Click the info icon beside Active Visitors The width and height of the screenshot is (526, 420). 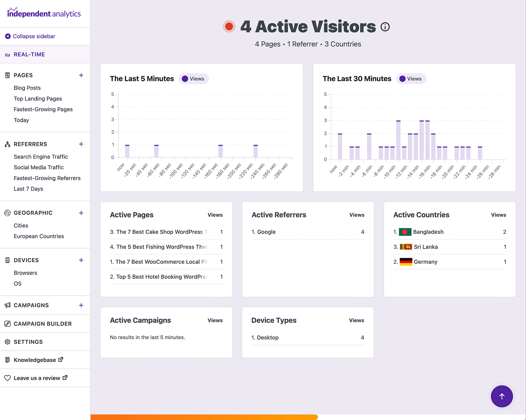pyautogui.click(x=385, y=26)
